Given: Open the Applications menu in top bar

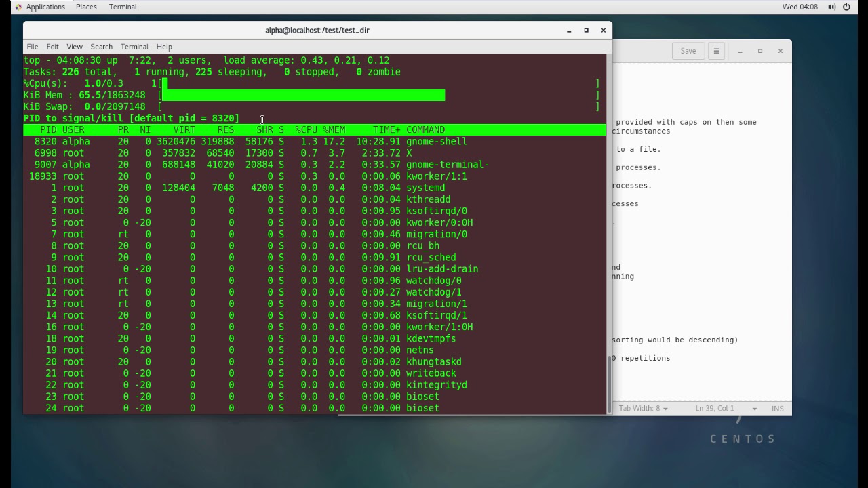Looking at the screenshot, I should click(x=39, y=7).
